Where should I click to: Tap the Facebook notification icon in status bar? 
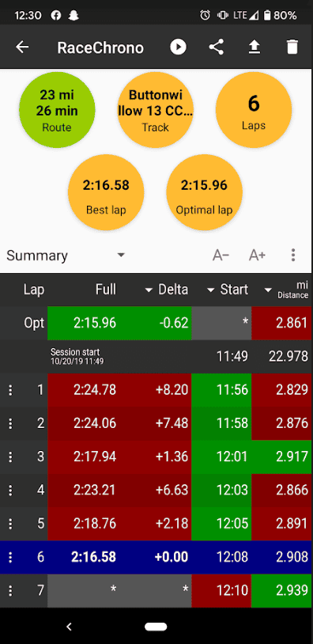(56, 16)
